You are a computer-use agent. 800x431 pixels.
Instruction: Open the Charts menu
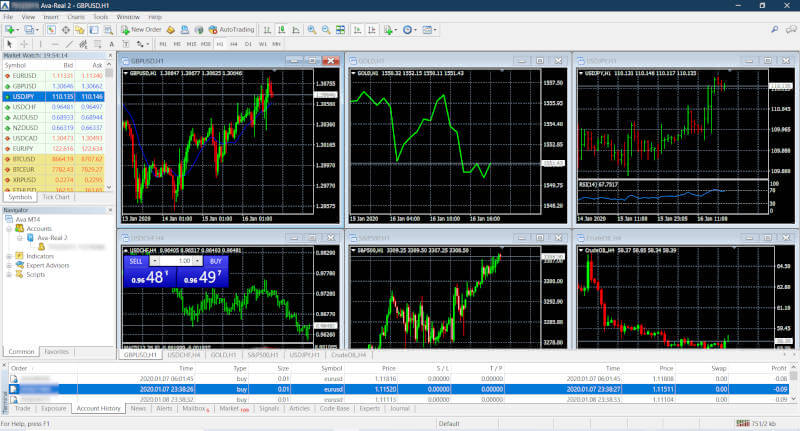point(75,17)
